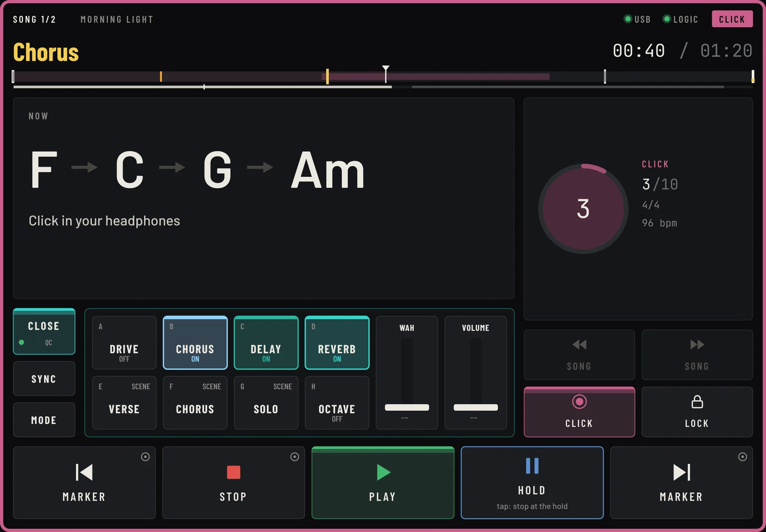766x532 pixels.
Task: Click the small circle icon on previous Marker button
Action: pyautogui.click(x=146, y=457)
